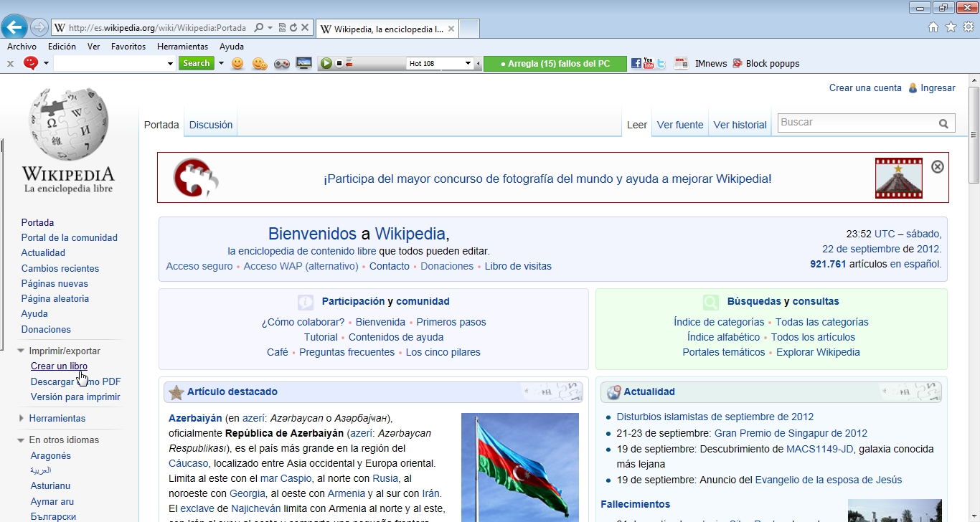Open the Hot 108 station dropdown
Screen dimensions: 980x522
[467, 63]
